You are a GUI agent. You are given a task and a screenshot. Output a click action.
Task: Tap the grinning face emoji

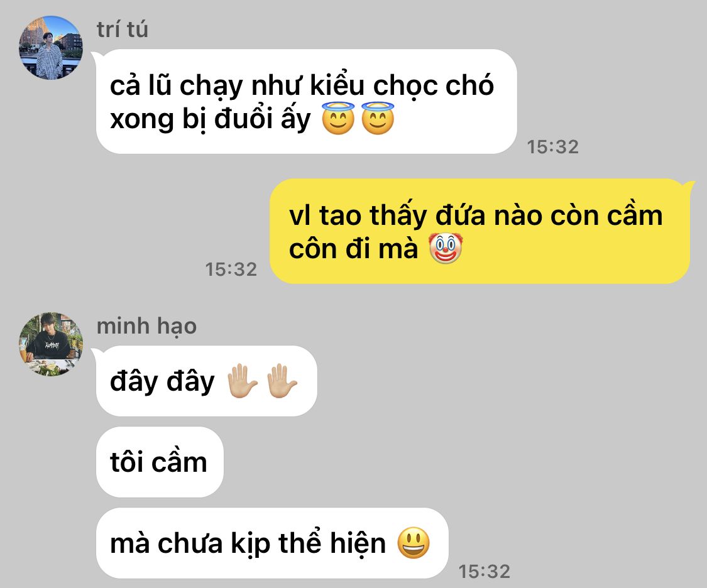[414, 543]
